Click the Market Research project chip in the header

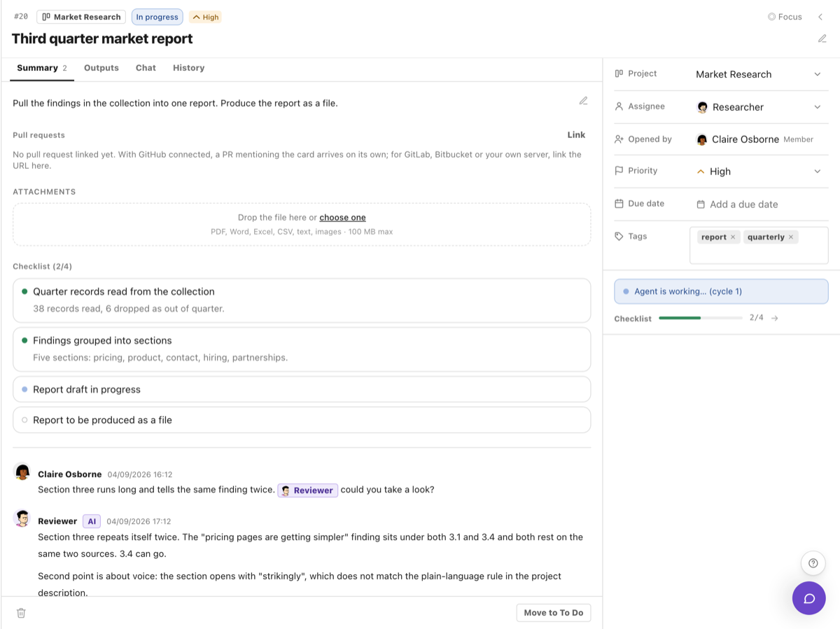[81, 17]
